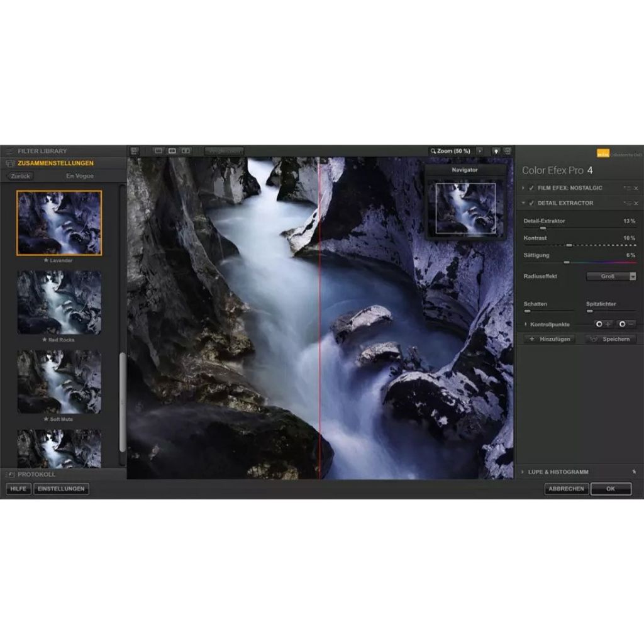Click the Zusammenstellungen recipes icon
644x644 pixels.
[x=10, y=164]
